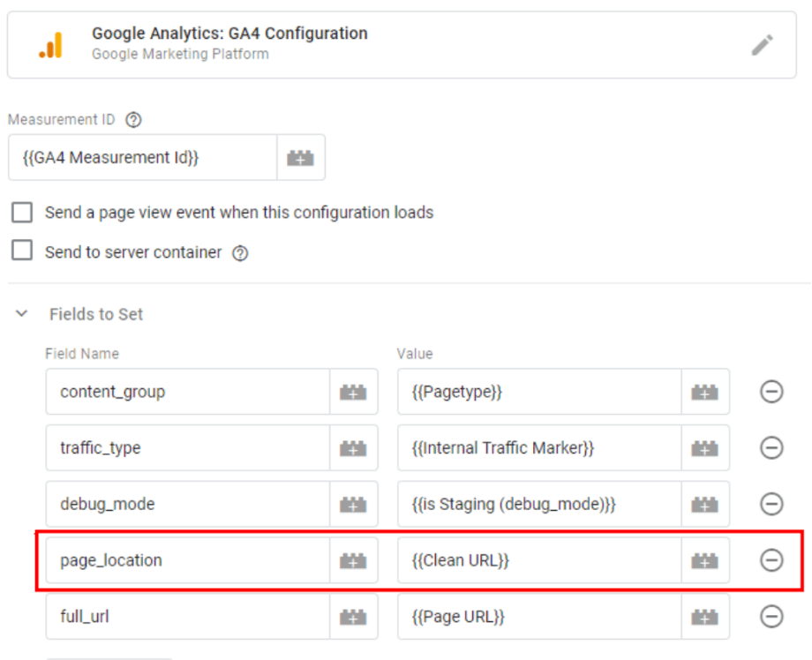Click the debug_mode field name input
Image resolution: width=812 pixels, height=660 pixels.
click(187, 504)
